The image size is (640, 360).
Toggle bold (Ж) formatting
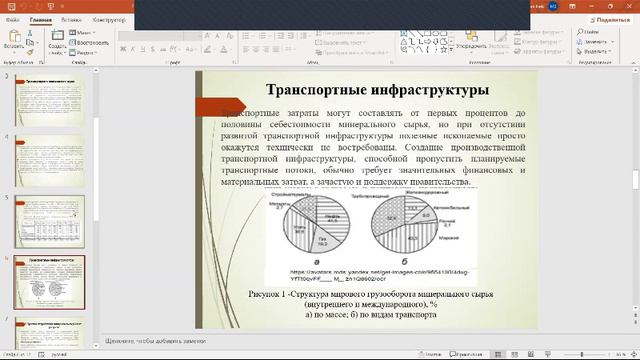pos(123,49)
